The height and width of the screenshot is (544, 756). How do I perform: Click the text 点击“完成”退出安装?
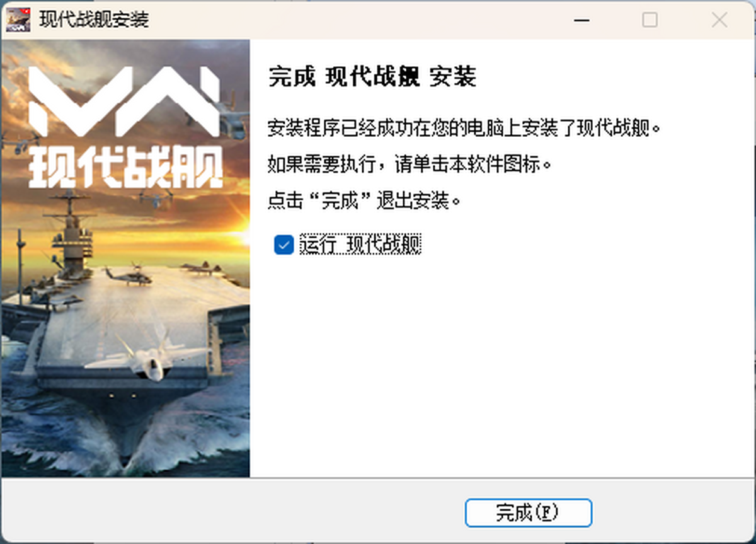[x=364, y=201]
